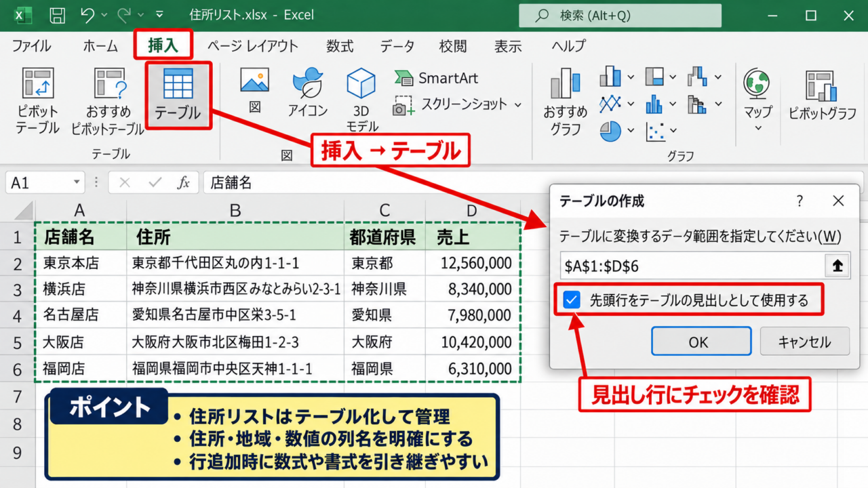Open the ホーム ribbon tab

100,46
